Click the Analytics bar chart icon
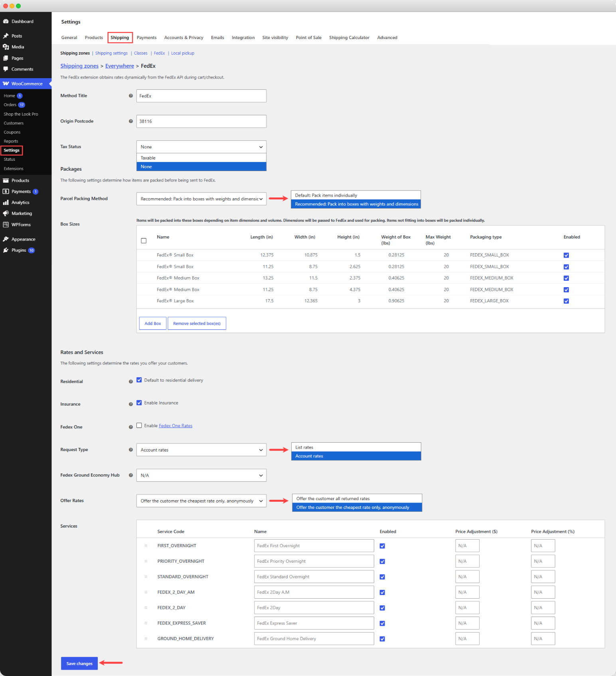 [x=6, y=203]
